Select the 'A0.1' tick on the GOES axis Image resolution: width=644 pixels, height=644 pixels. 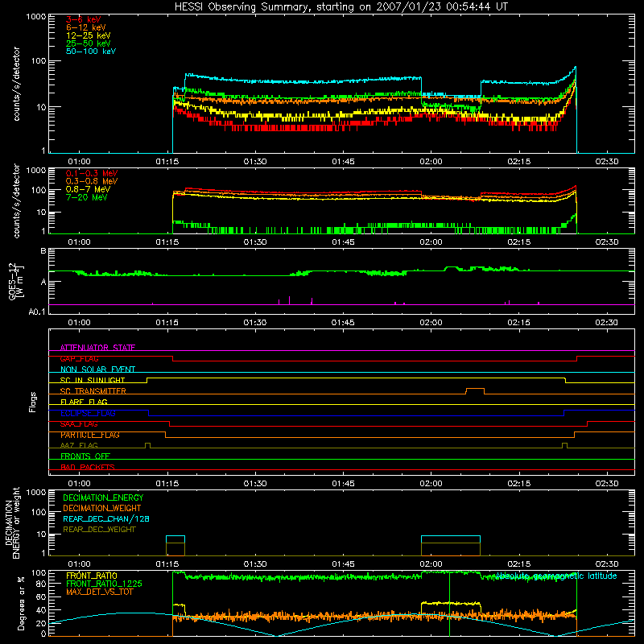click(37, 312)
